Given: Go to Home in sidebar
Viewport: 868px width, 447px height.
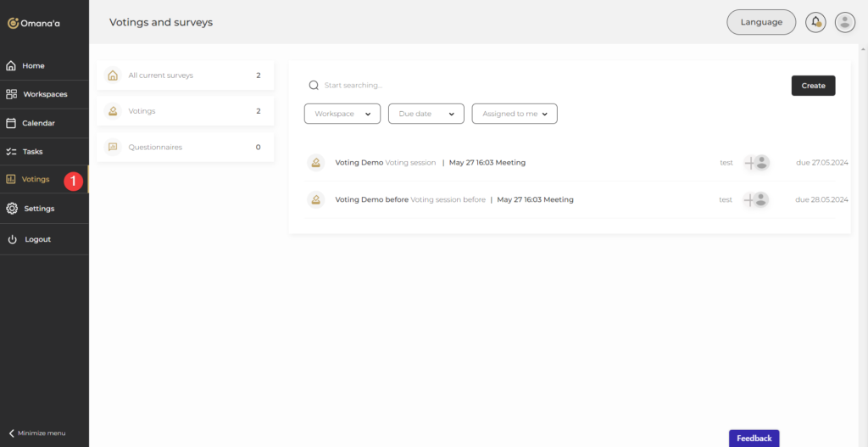Looking at the screenshot, I should [x=34, y=66].
